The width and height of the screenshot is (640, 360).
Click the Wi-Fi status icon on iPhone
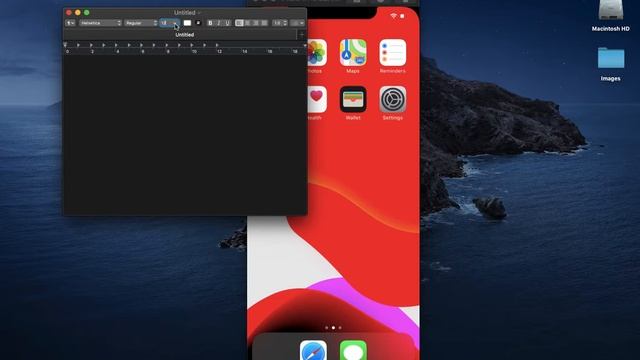point(393,16)
